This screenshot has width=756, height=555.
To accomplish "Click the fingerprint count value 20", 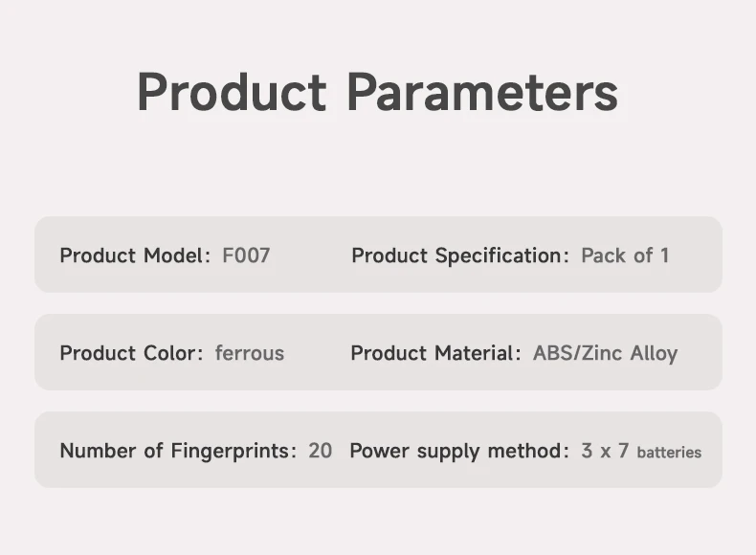I will [x=321, y=451].
